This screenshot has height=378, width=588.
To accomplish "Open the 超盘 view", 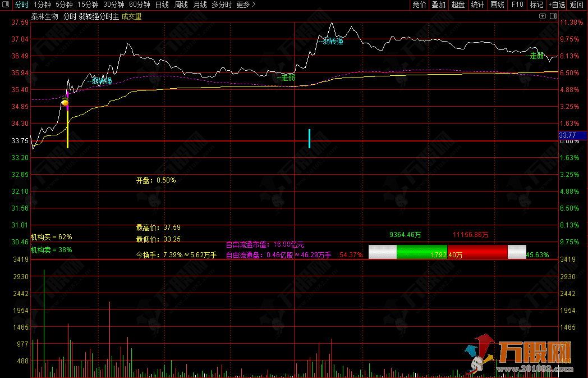I will [x=458, y=4].
